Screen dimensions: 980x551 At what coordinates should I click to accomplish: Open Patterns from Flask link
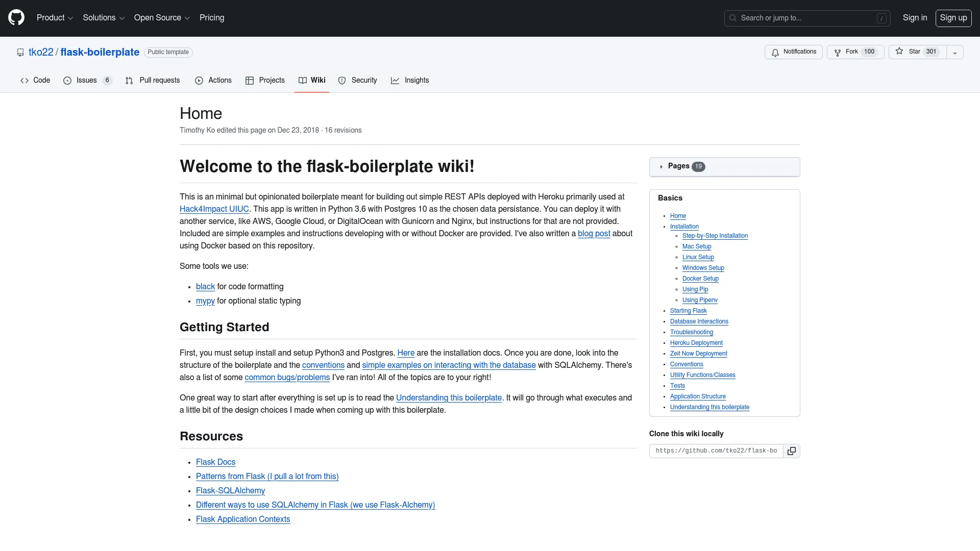click(x=267, y=477)
